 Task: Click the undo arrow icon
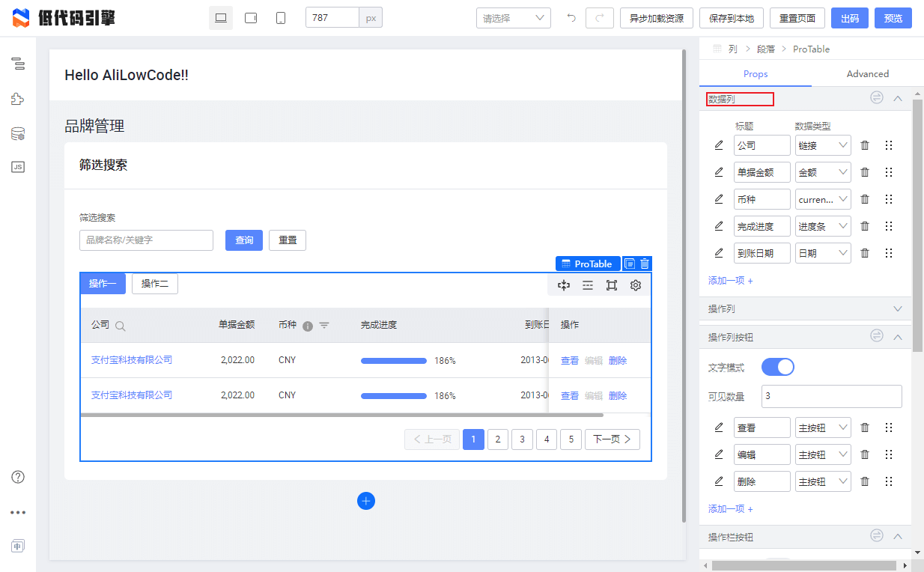[571, 18]
